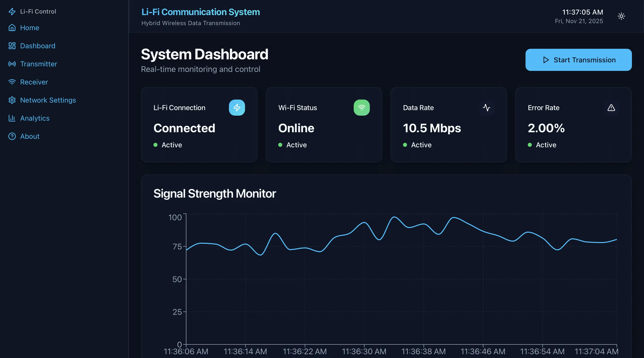The image size is (644, 358).
Task: Click the Transmitter broadcast icon
Action: (x=12, y=64)
